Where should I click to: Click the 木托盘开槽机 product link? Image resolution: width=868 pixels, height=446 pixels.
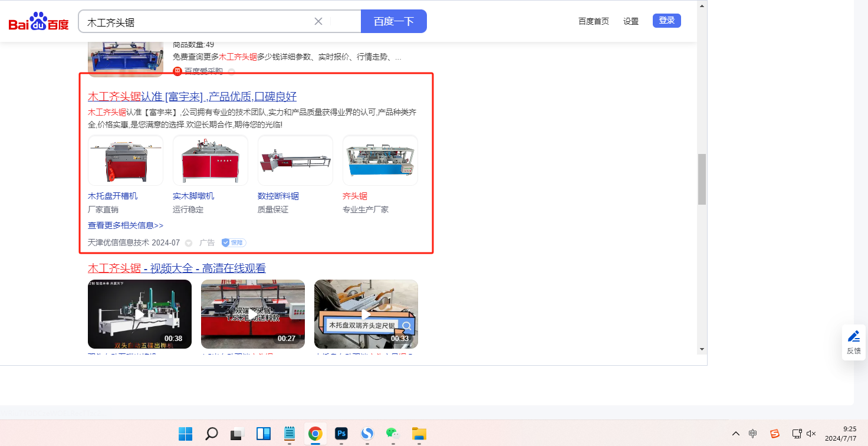[x=113, y=196]
